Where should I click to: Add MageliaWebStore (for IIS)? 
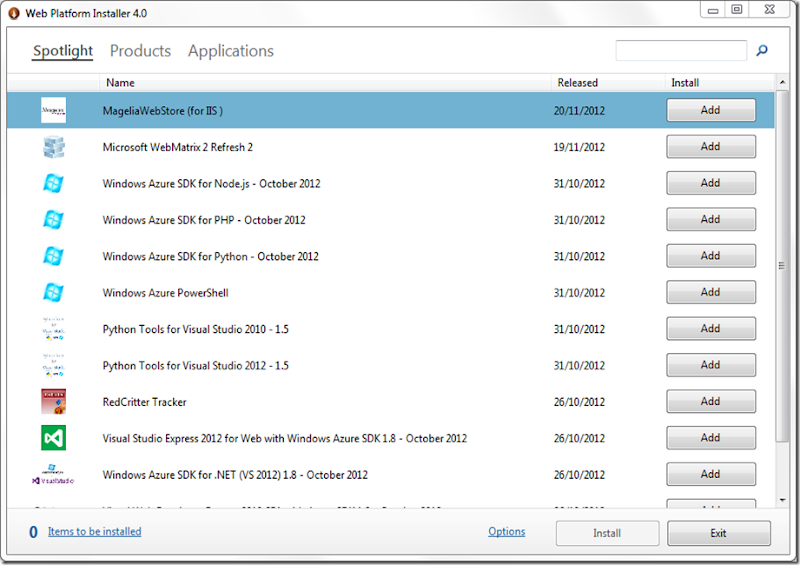711,110
